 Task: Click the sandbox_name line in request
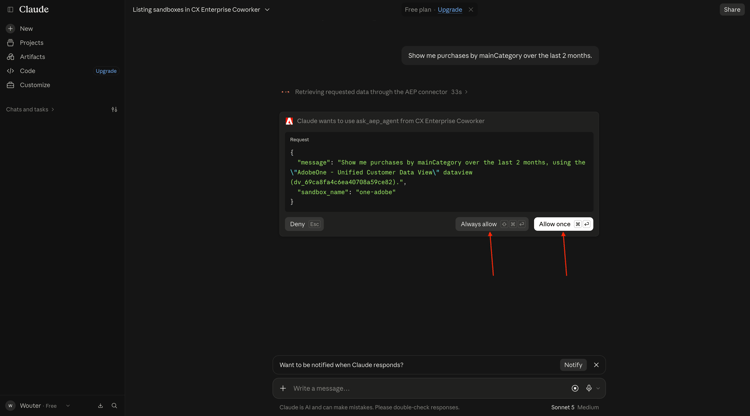tap(346, 192)
